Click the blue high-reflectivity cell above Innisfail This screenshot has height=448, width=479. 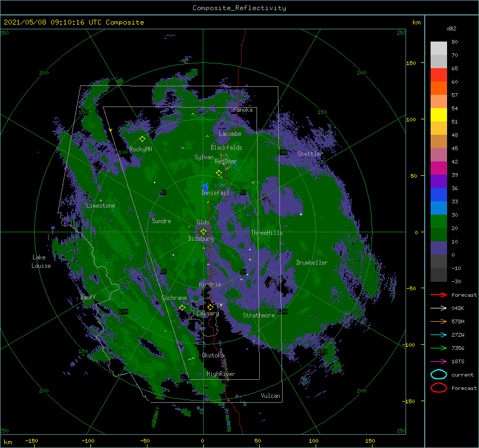click(x=205, y=186)
